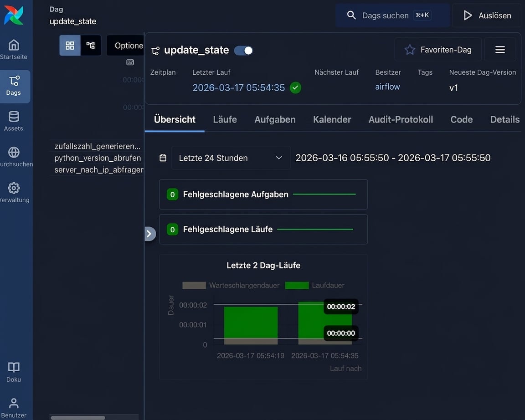Open the Startseite home page
Screen dimensions: 525x420
(14, 49)
